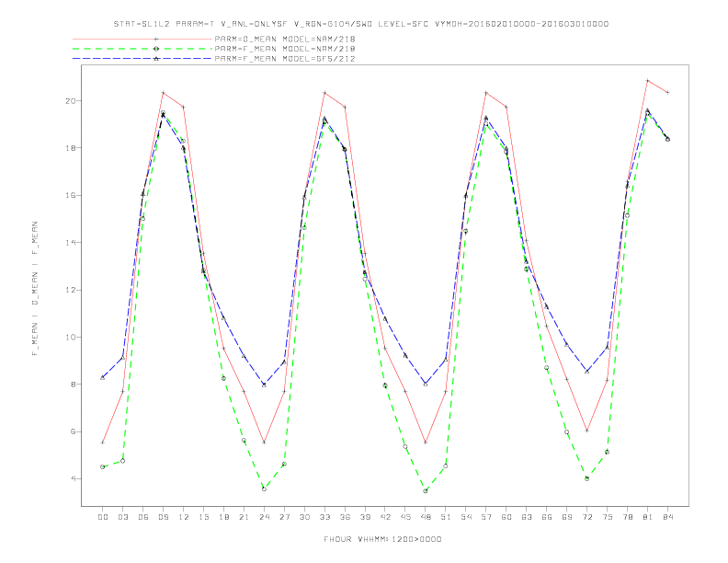
Task: Click y-axis tick value 16
Action: [x=71, y=196]
